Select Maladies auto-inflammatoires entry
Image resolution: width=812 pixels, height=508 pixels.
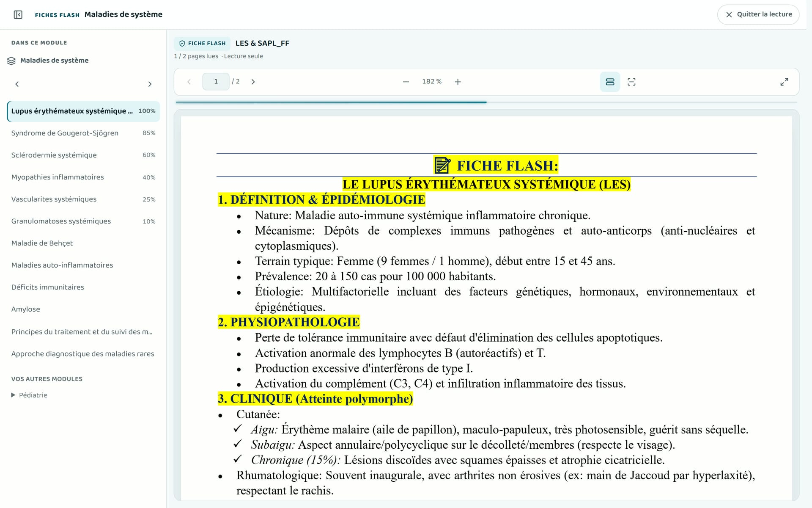click(83, 265)
